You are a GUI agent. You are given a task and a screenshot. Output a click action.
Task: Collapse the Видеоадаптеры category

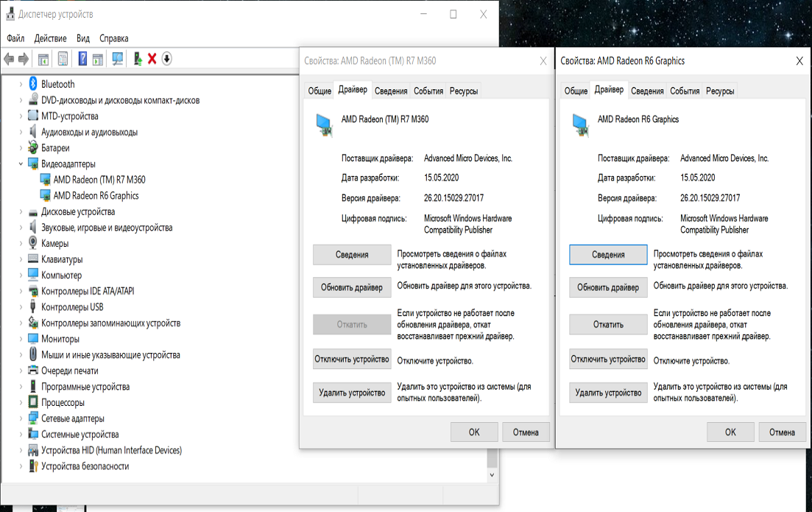tap(21, 164)
